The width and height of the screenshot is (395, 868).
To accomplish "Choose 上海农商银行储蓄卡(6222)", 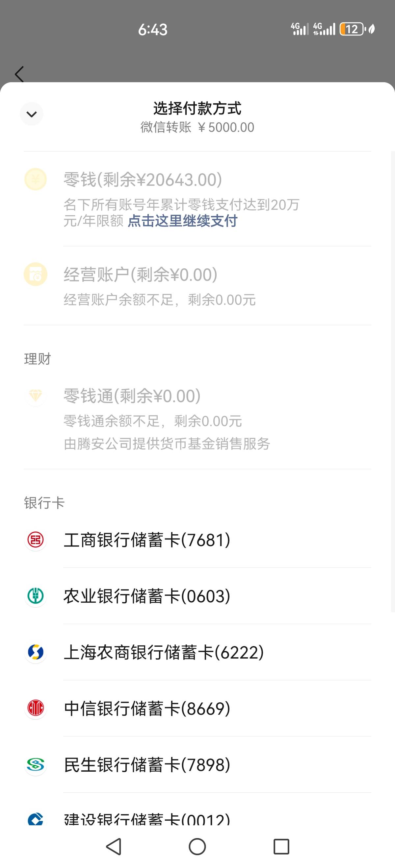I will (197, 652).
